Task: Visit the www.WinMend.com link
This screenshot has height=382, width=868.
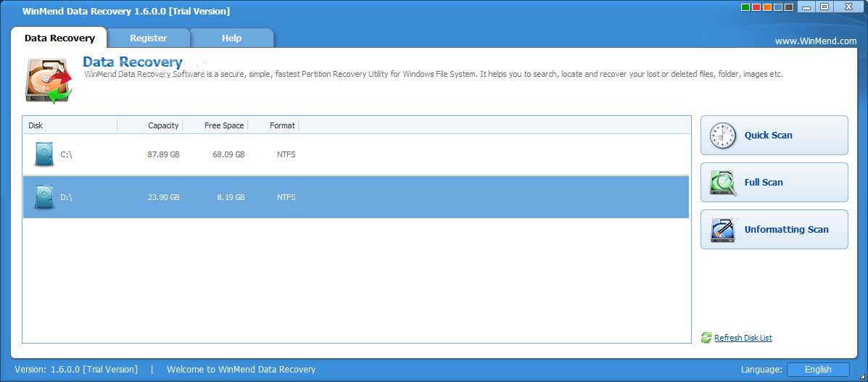Action: (x=815, y=41)
